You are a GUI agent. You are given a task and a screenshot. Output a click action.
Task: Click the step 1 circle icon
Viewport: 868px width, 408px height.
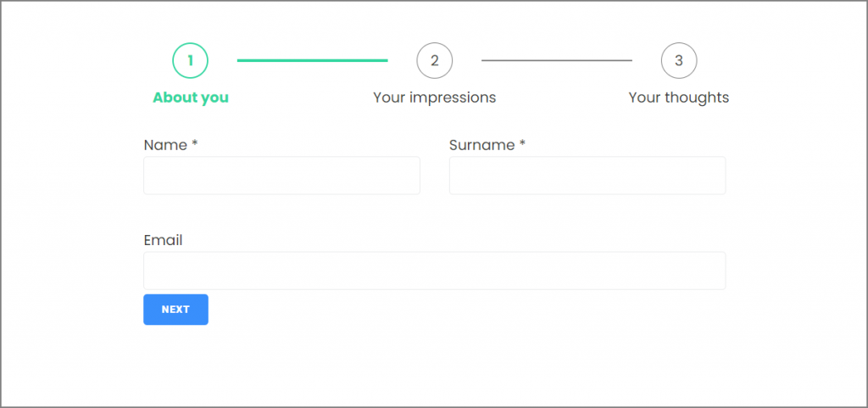click(x=191, y=60)
